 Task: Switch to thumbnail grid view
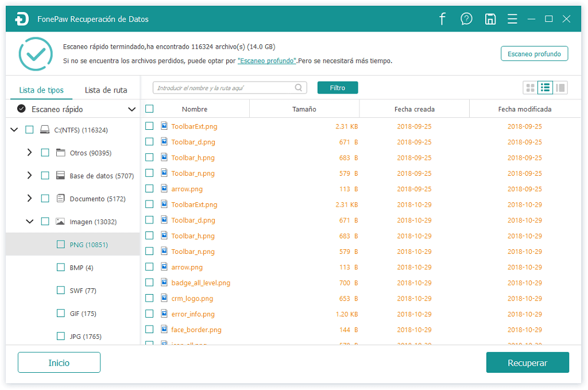tap(530, 88)
